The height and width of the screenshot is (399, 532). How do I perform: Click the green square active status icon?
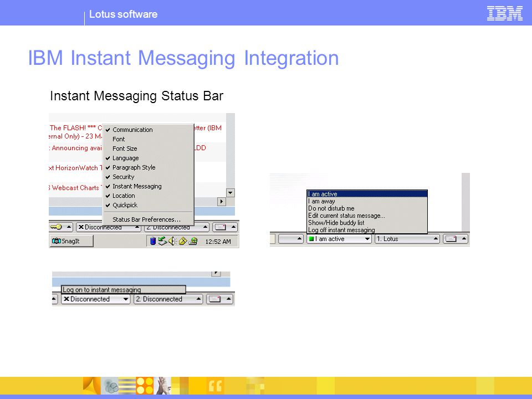click(311, 239)
